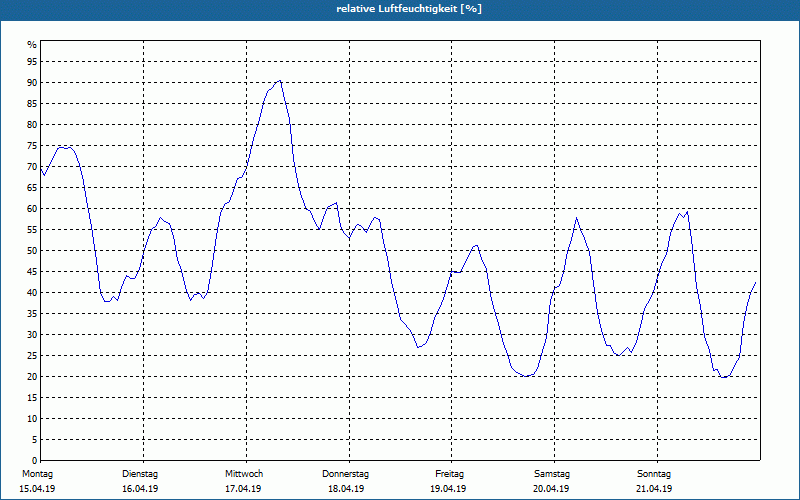Viewport: 800px width, 500px height.
Task: Click the y-axis value '60'
Action: 32,209
